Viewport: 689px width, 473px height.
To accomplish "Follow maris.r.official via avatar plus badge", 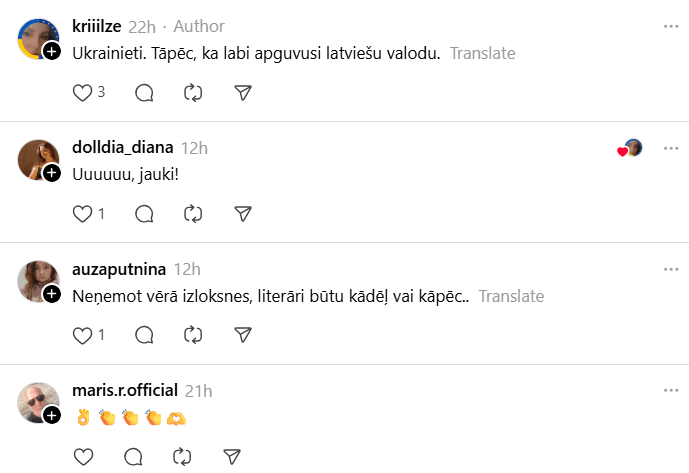I will (x=52, y=415).
